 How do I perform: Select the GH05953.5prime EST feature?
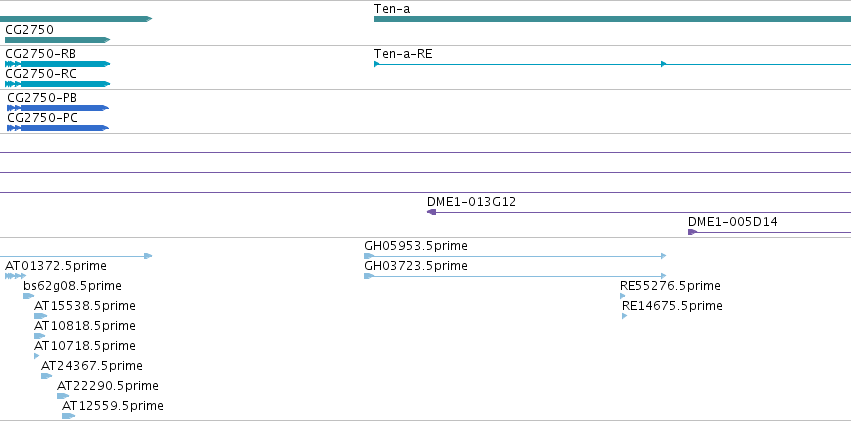[x=515, y=256]
